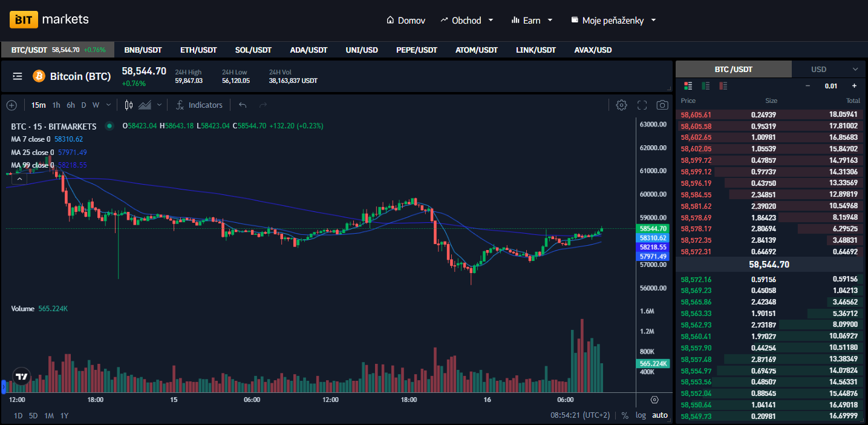Enter fullscreen chart mode

[642, 105]
